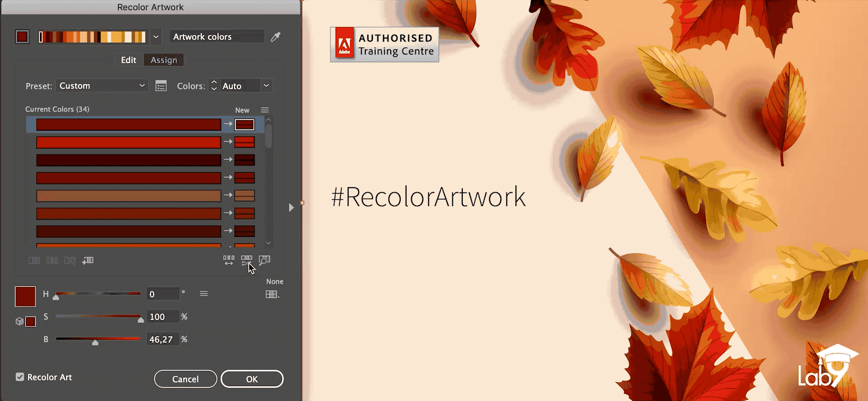Click the color list scrollbar up arrow
The width and height of the screenshot is (868, 401).
pos(268,120)
